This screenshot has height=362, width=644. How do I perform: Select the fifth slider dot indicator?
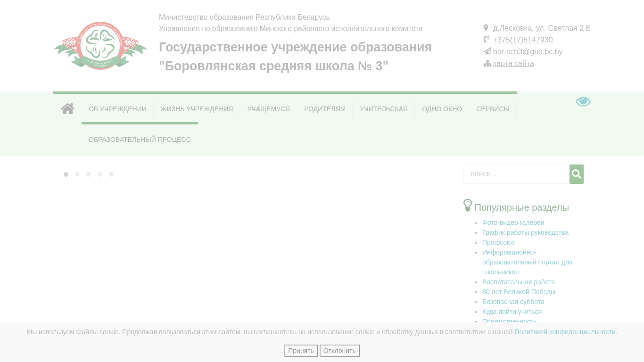111,174
